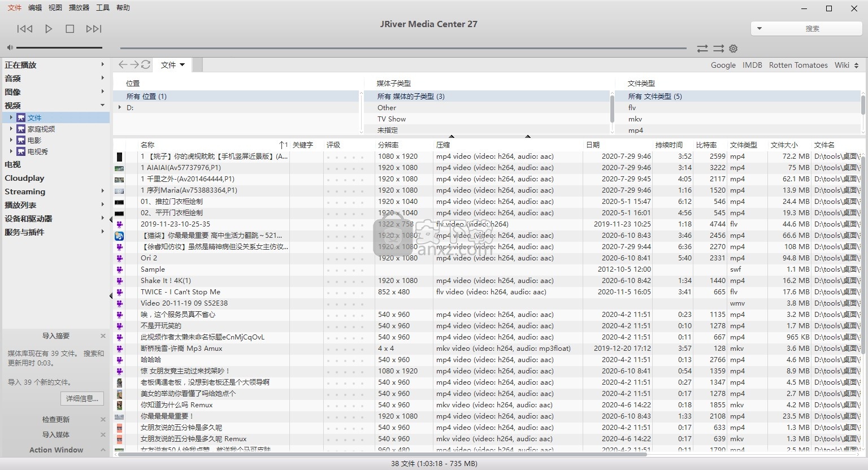Open the Google link
The width and height of the screenshot is (868, 470).
click(x=723, y=65)
